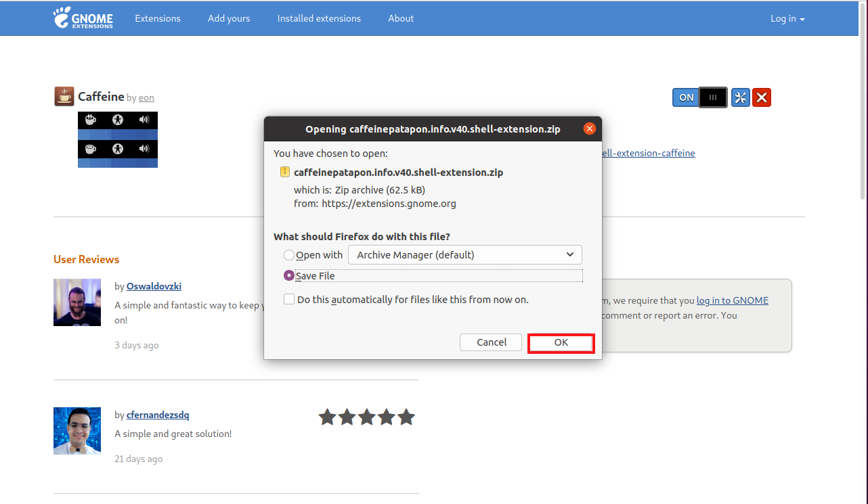Go to the Add yours page
868x504 pixels.
point(229,18)
